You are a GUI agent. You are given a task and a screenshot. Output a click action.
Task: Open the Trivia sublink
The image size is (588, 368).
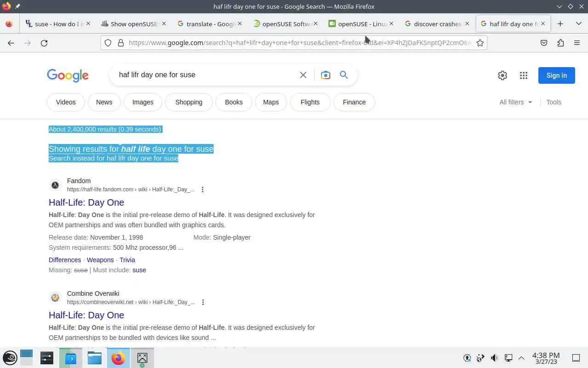[127, 260]
